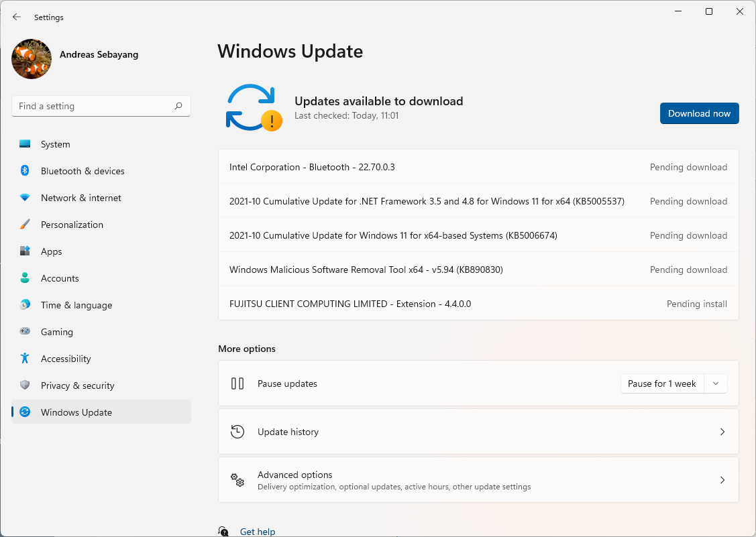756x537 pixels.
Task: Expand Advanced options settings
Action: [x=478, y=480]
